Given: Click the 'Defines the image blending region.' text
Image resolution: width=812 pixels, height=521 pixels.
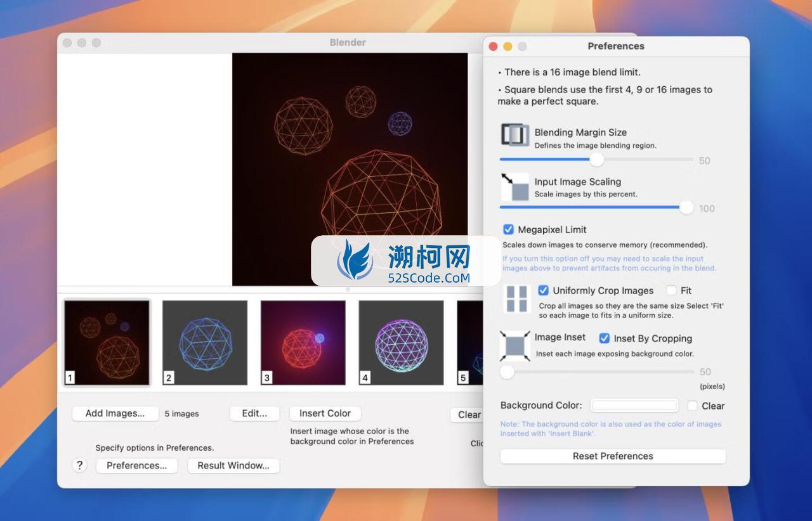Looking at the screenshot, I should coord(595,145).
